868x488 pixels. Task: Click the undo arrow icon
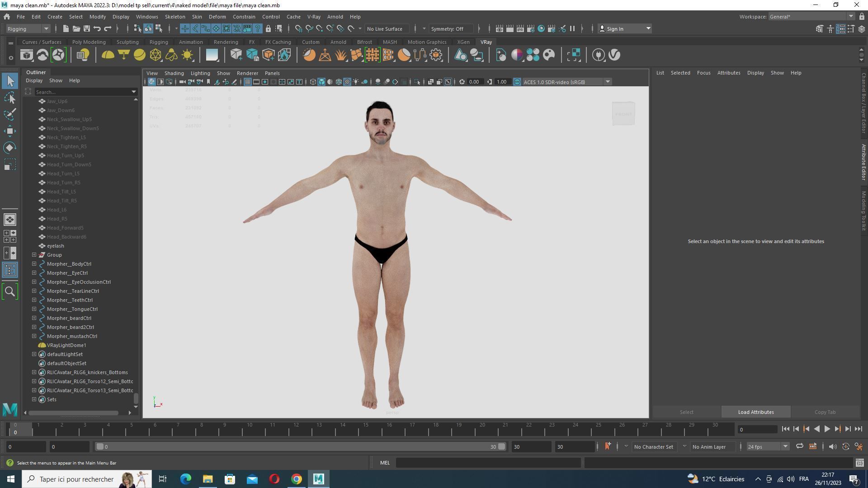pyautogui.click(x=97, y=28)
